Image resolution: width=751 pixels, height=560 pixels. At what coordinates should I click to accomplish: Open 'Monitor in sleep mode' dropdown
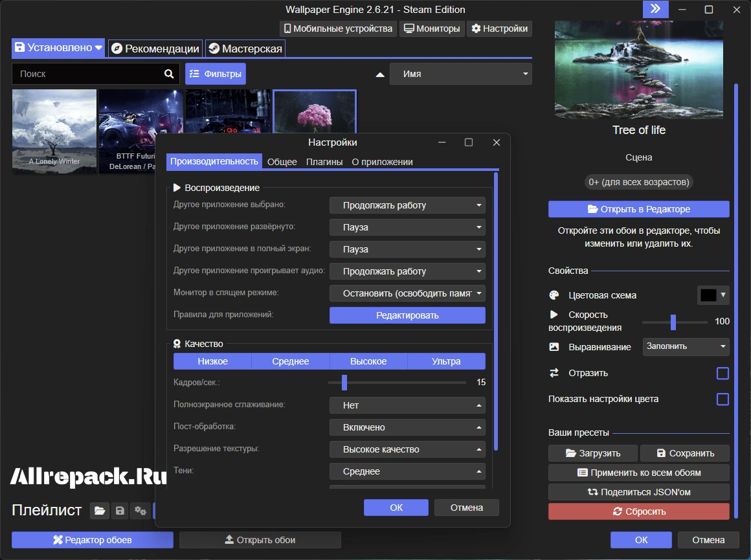pos(407,293)
